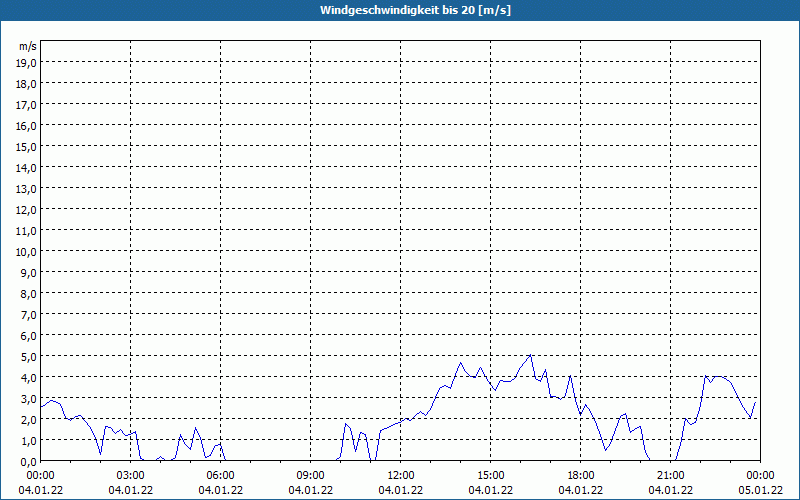
Task: Click the m/s unit label above the y-axis
Action: [27, 46]
